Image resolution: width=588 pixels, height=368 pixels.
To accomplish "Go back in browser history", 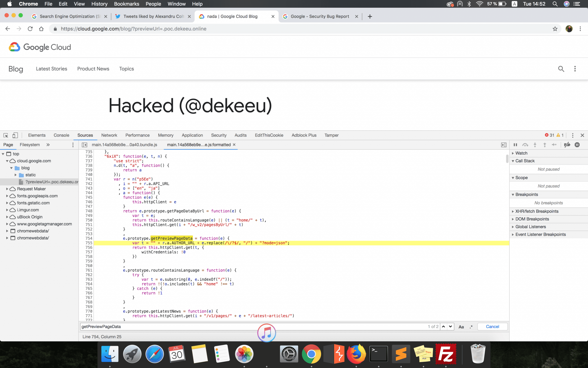I will [7, 29].
